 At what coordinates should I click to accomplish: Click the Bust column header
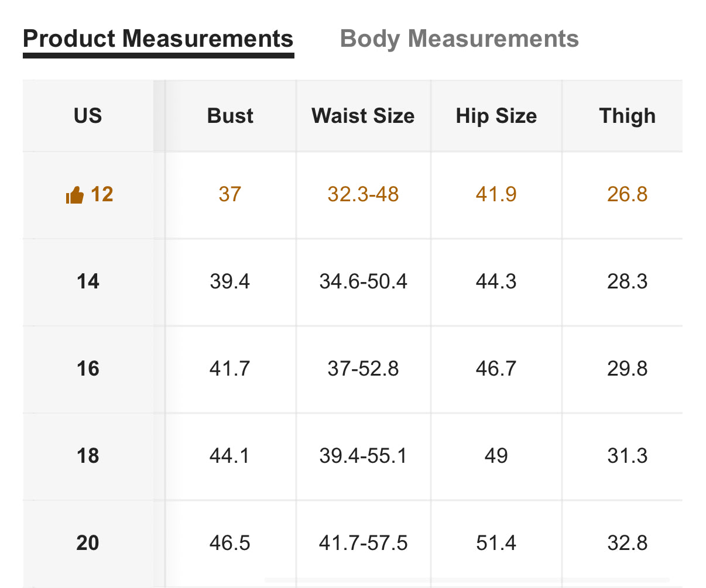(230, 116)
